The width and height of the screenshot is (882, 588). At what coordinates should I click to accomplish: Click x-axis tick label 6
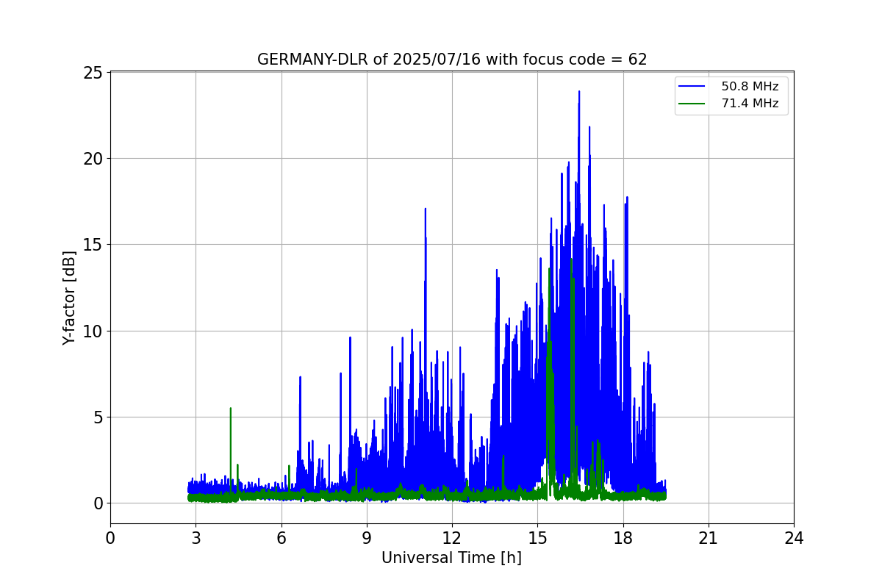(281, 538)
